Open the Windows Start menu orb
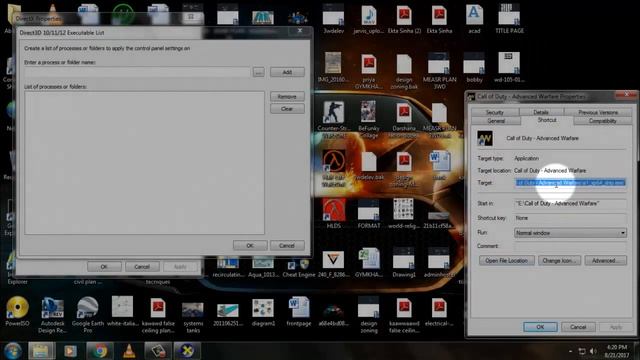This screenshot has height=360, width=640. [13, 351]
